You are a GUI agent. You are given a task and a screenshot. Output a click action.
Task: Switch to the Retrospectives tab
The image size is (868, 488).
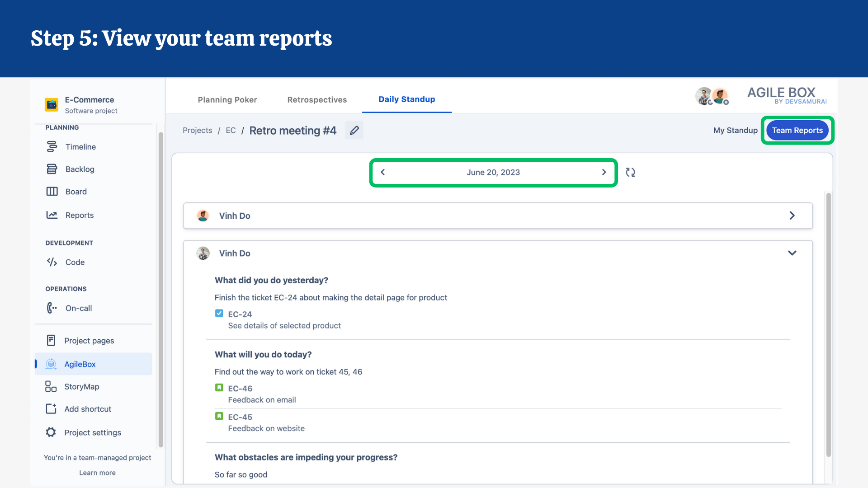coord(317,99)
